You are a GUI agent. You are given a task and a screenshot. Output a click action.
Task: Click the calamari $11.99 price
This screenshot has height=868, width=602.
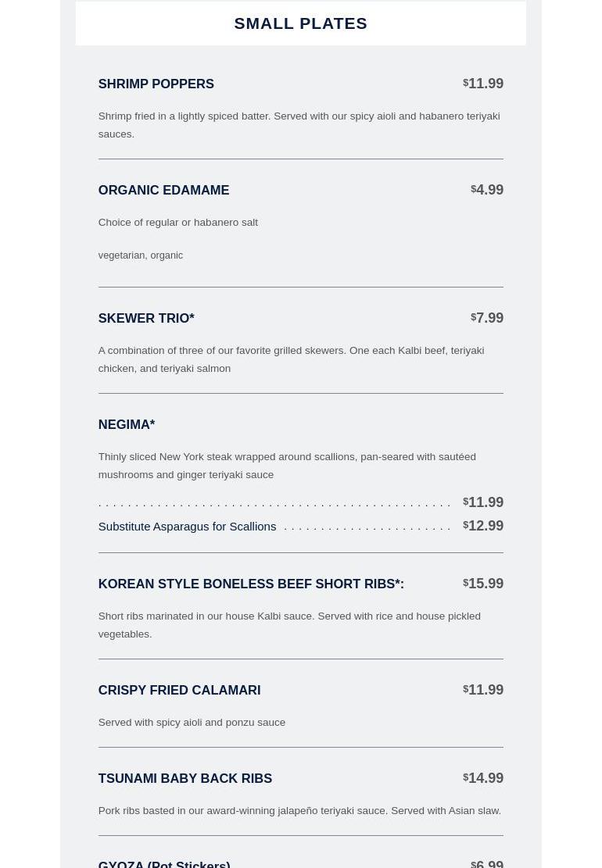pos(484,690)
